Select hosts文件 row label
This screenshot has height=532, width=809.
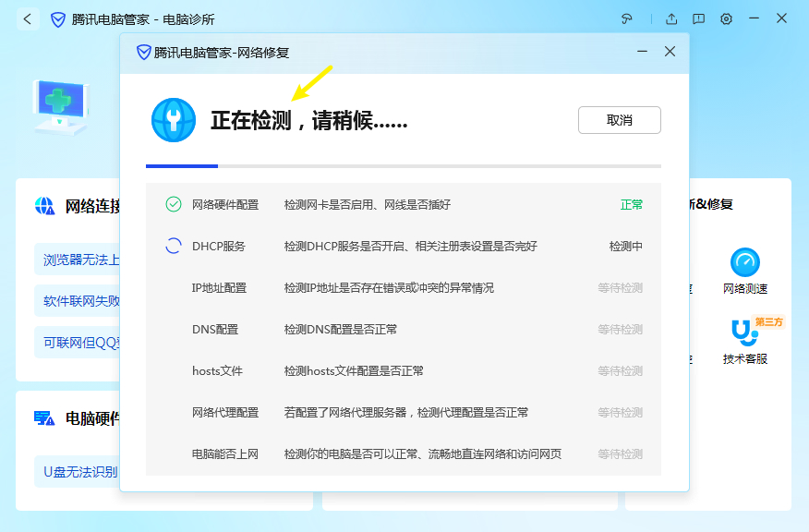pos(217,371)
